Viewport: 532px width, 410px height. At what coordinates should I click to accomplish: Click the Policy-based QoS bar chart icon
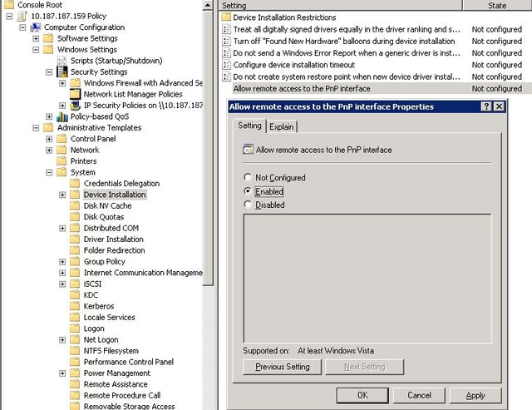(62, 116)
